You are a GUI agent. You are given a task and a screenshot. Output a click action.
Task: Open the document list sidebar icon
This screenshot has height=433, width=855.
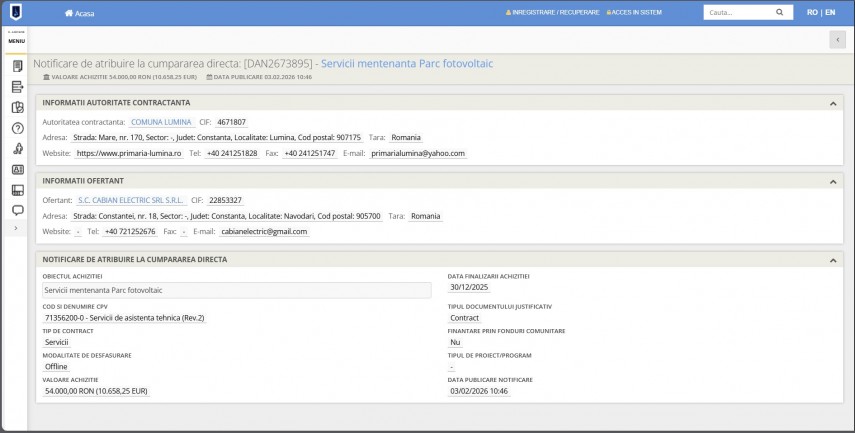pyautogui.click(x=17, y=66)
